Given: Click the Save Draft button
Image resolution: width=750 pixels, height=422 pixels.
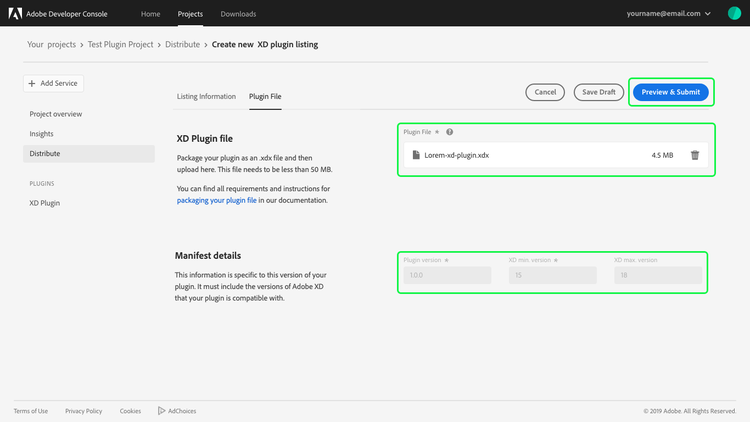Looking at the screenshot, I should (x=599, y=92).
